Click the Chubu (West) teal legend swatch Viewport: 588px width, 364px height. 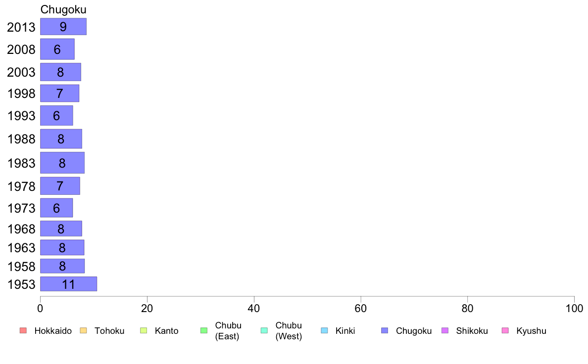point(264,330)
